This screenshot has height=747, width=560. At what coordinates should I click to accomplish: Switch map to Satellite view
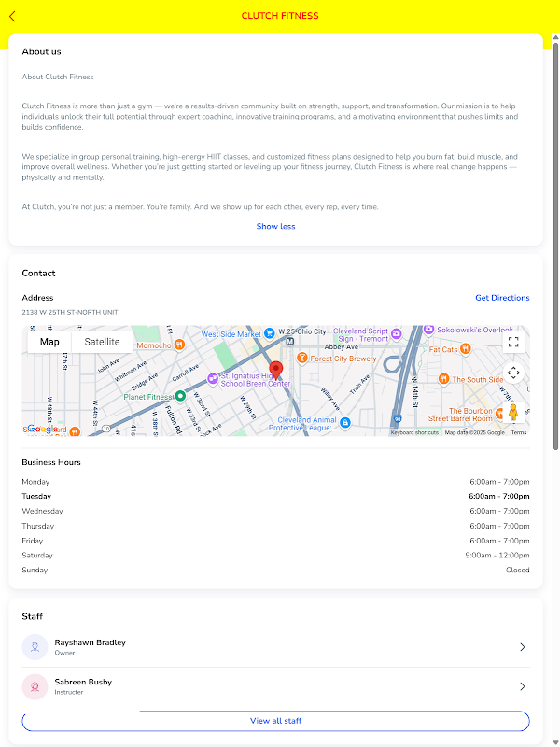[102, 342]
